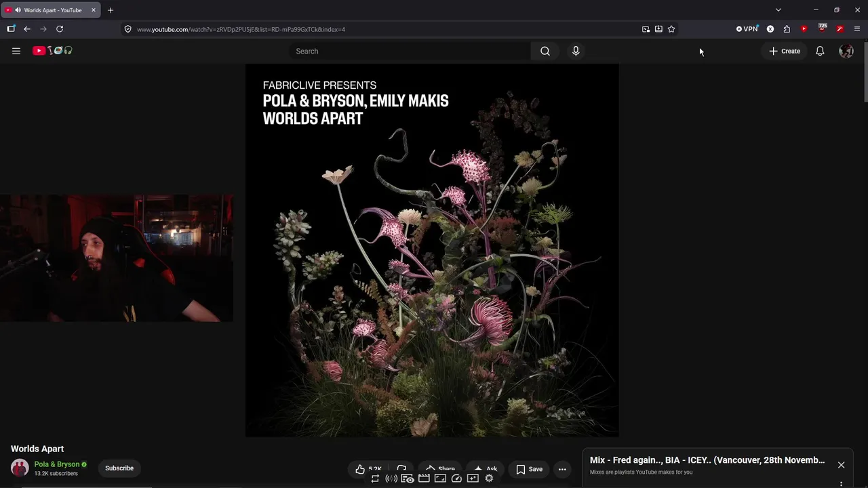Open the playback speed gauge control
The height and width of the screenshot is (488, 868).
(x=456, y=479)
